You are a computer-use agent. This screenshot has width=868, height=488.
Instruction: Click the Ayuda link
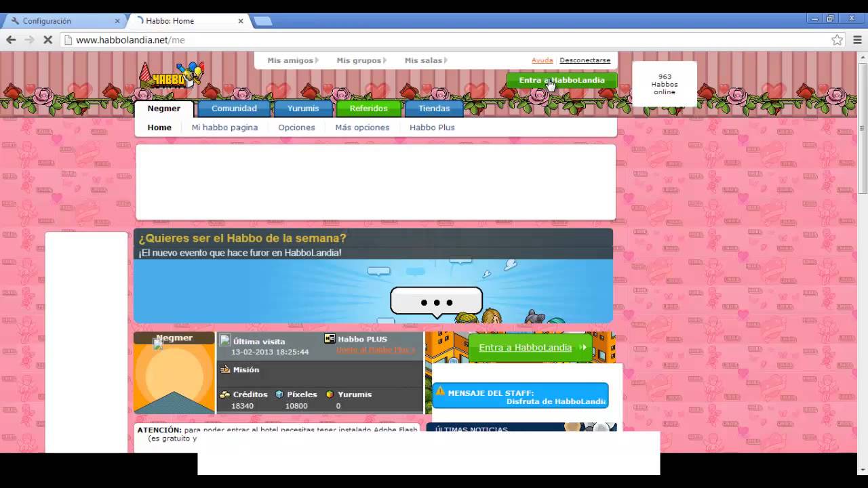(x=542, y=60)
